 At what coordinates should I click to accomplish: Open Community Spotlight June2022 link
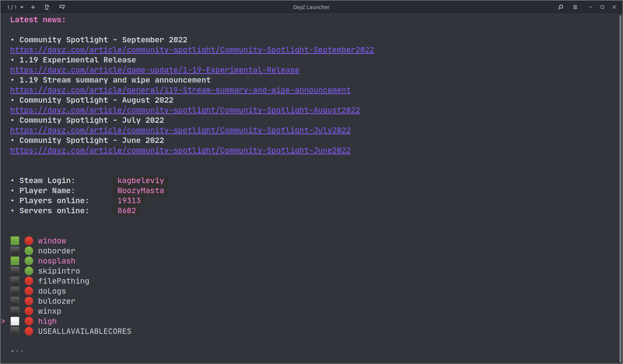pos(180,150)
